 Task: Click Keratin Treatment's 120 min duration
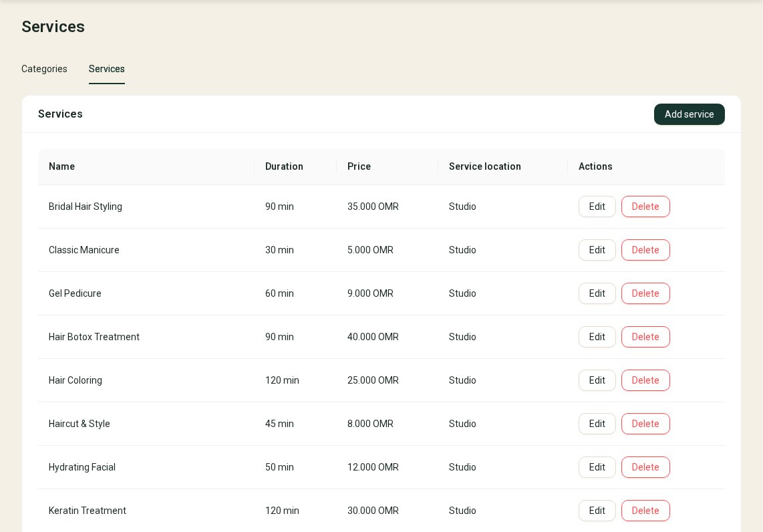[x=282, y=511]
